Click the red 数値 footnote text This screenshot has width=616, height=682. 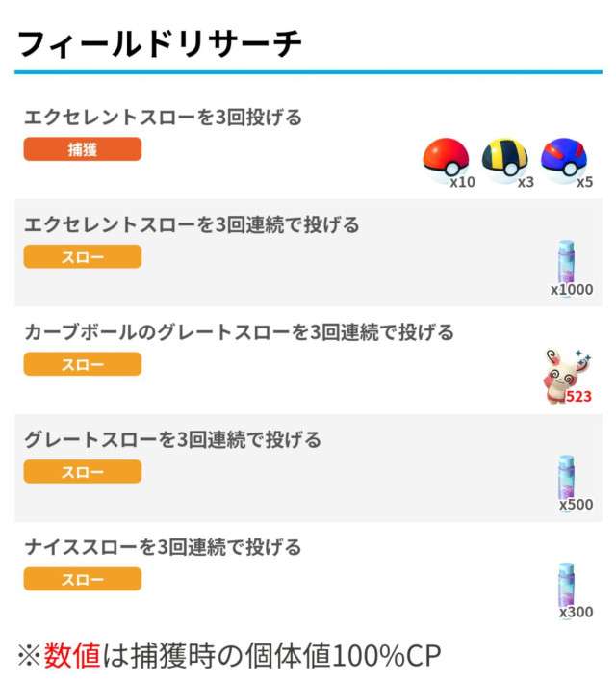pos(71,656)
